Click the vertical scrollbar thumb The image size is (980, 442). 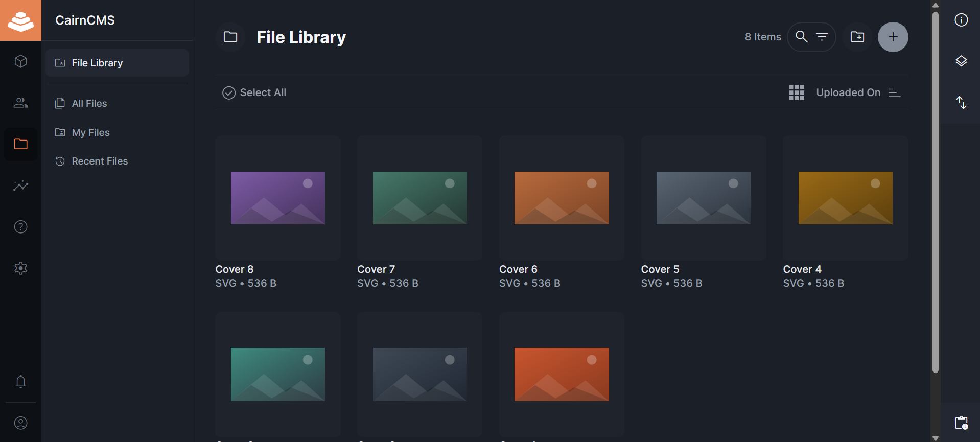[936, 192]
